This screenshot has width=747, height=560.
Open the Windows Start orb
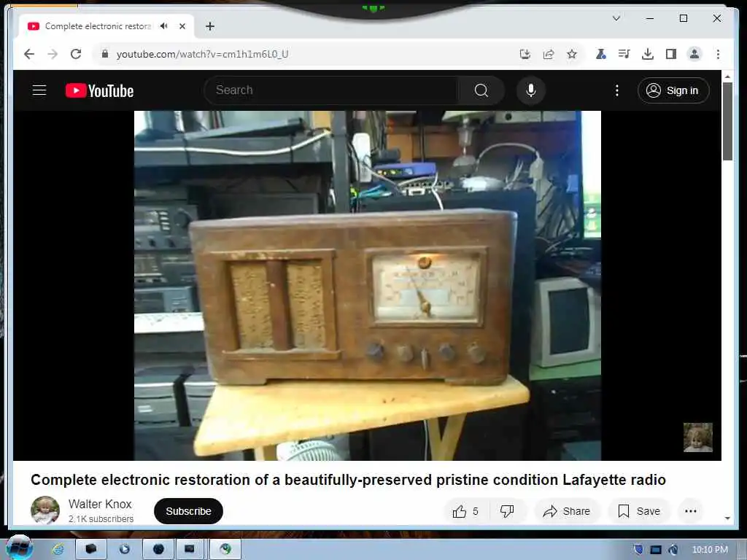click(19, 548)
